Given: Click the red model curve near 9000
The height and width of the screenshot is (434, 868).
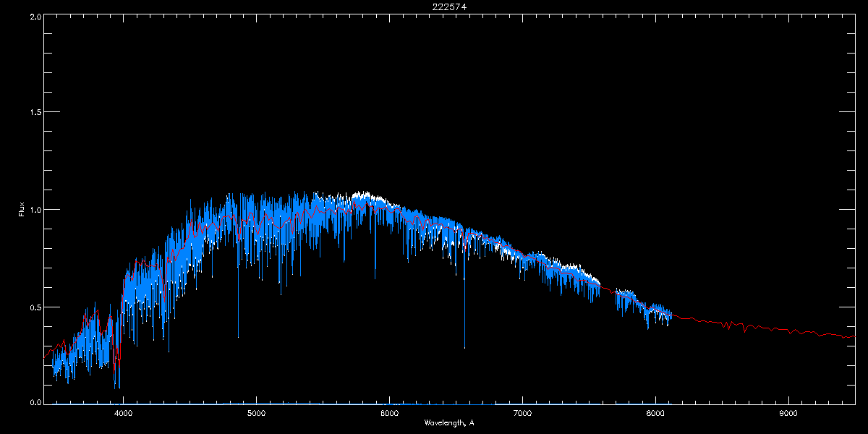Looking at the screenshot, I should coord(788,331).
